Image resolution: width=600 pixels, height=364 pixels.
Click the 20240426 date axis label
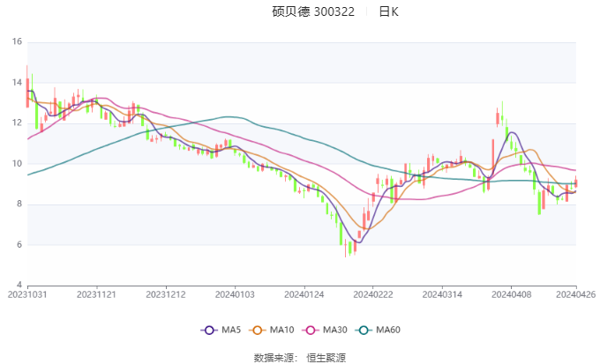pos(575,294)
